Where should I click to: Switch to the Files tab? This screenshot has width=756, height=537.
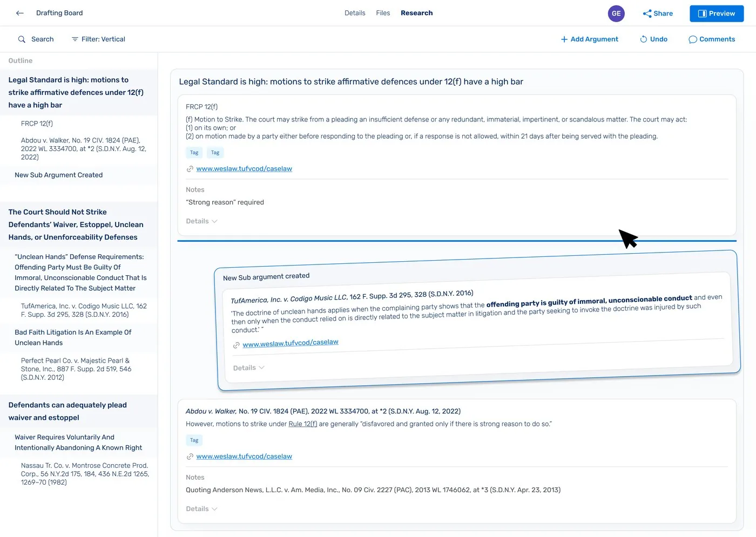[x=383, y=13]
